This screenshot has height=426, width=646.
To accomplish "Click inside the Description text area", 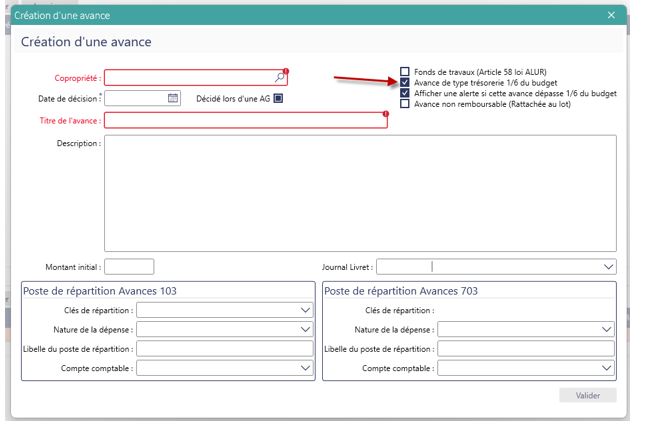I will [x=360, y=191].
